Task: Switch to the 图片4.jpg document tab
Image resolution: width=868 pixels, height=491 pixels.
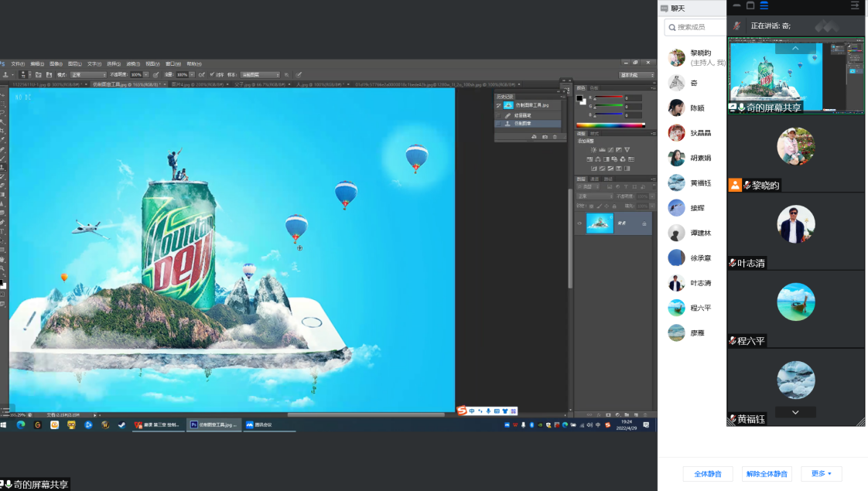Action: pos(200,85)
